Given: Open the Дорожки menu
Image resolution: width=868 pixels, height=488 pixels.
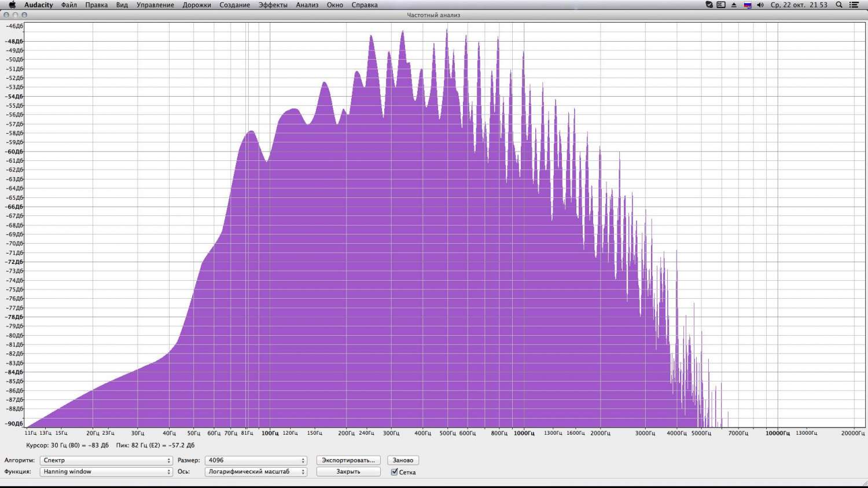Looking at the screenshot, I should [197, 5].
